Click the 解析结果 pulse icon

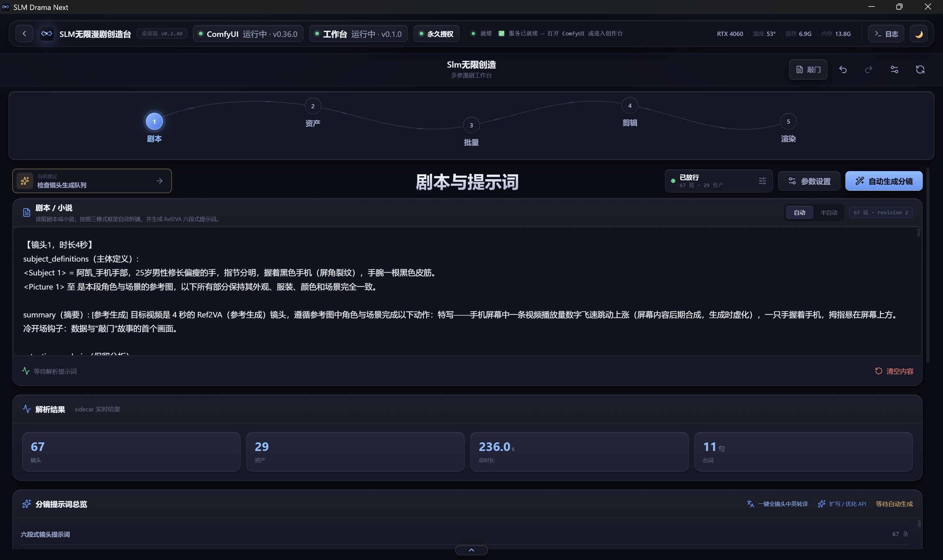pos(26,409)
